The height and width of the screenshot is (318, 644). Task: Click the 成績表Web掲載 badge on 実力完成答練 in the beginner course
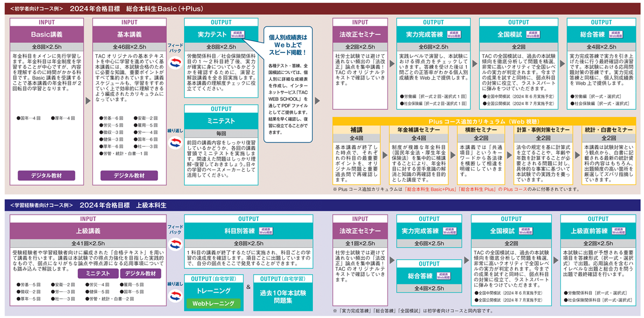point(451,35)
